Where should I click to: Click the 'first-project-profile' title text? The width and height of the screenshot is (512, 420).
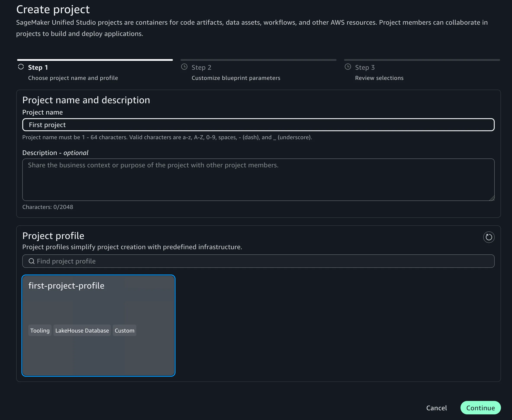(66, 286)
